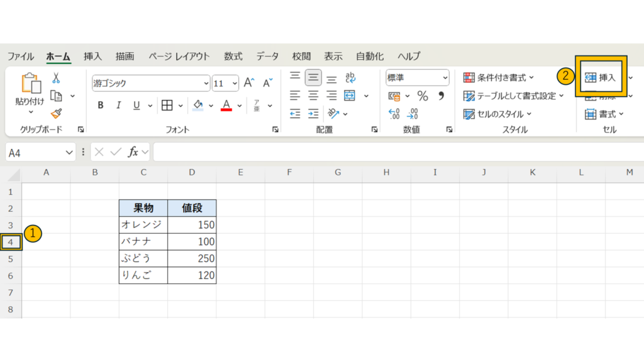Click the 挿入 button in the cells group
The height and width of the screenshot is (362, 644).
[x=601, y=78]
